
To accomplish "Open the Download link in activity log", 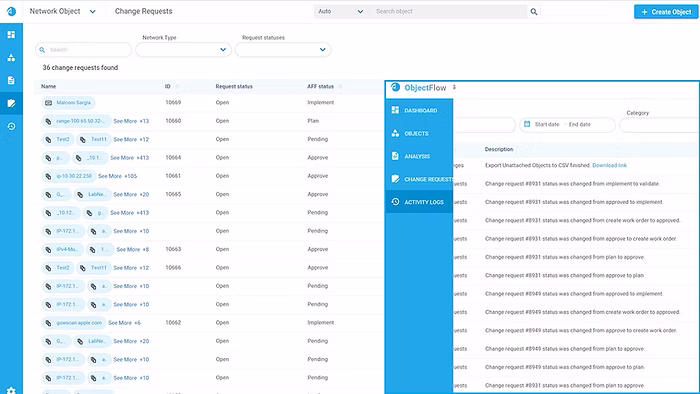I will coord(609,165).
